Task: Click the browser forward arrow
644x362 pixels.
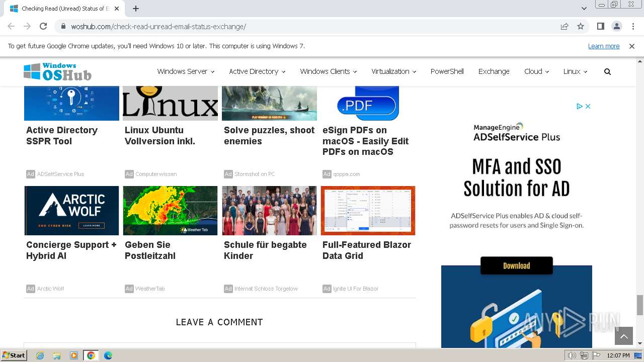Action: [27, 26]
